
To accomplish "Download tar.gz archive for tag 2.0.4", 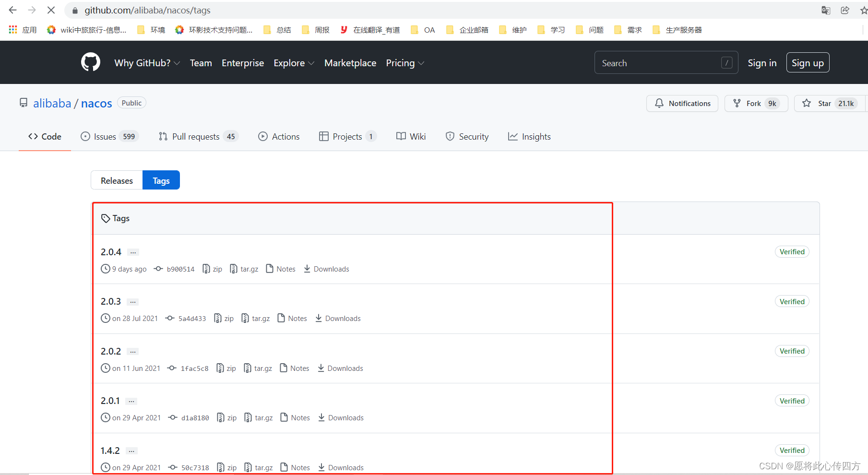I will pyautogui.click(x=244, y=269).
